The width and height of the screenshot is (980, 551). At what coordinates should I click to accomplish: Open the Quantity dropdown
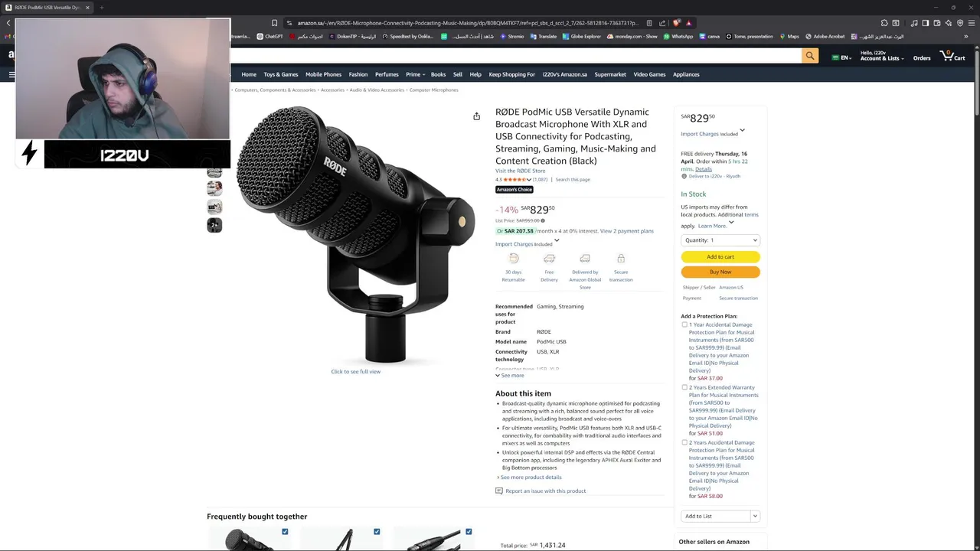pos(720,240)
